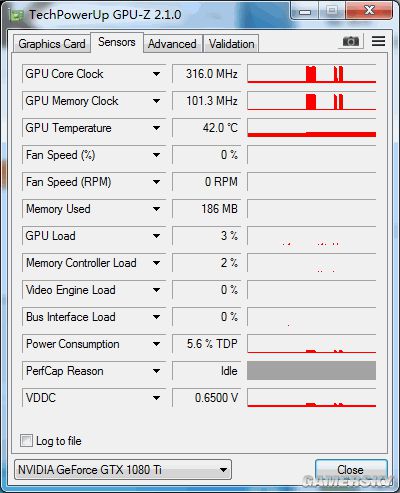Click the GPU Temperature value field
400x493 pixels.
tap(207, 128)
